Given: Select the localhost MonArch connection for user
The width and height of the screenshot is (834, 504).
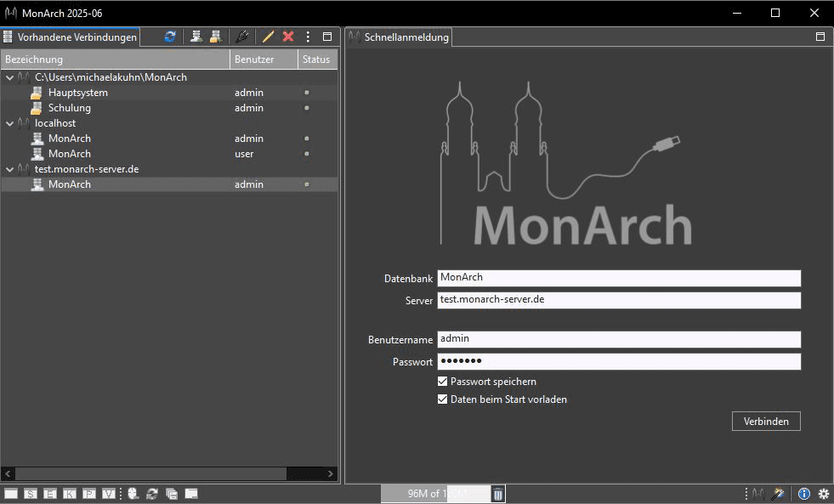Looking at the screenshot, I should [x=169, y=154].
